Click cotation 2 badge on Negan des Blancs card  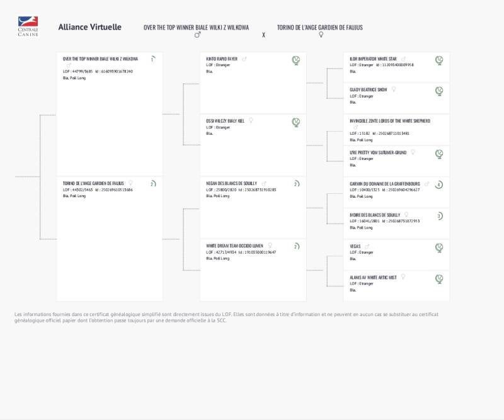pyautogui.click(x=296, y=184)
